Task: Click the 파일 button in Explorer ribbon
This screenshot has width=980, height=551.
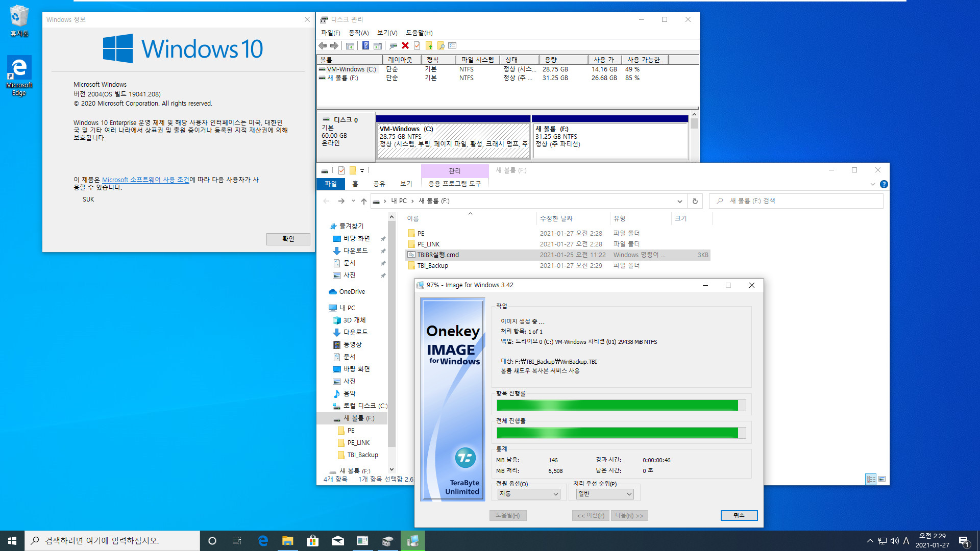Action: (x=331, y=184)
